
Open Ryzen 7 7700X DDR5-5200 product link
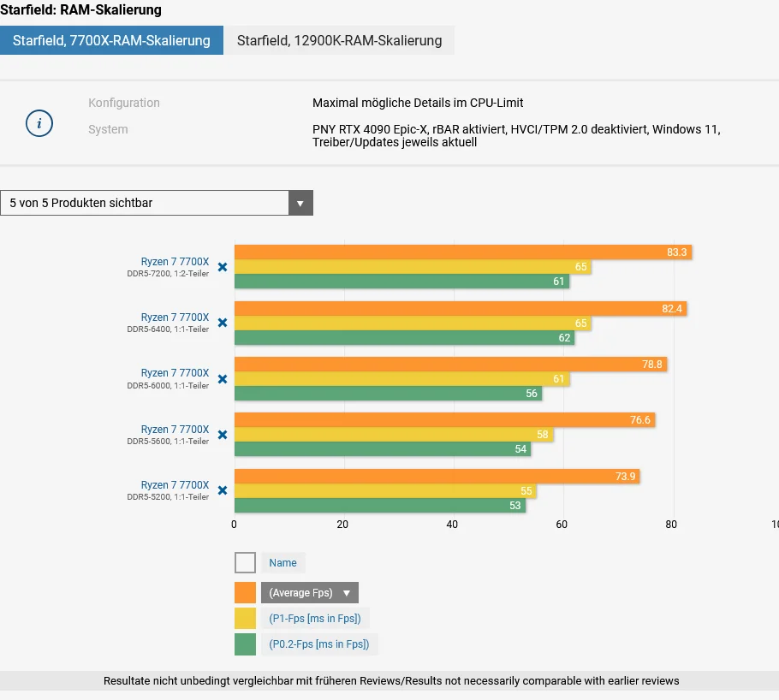(x=175, y=484)
